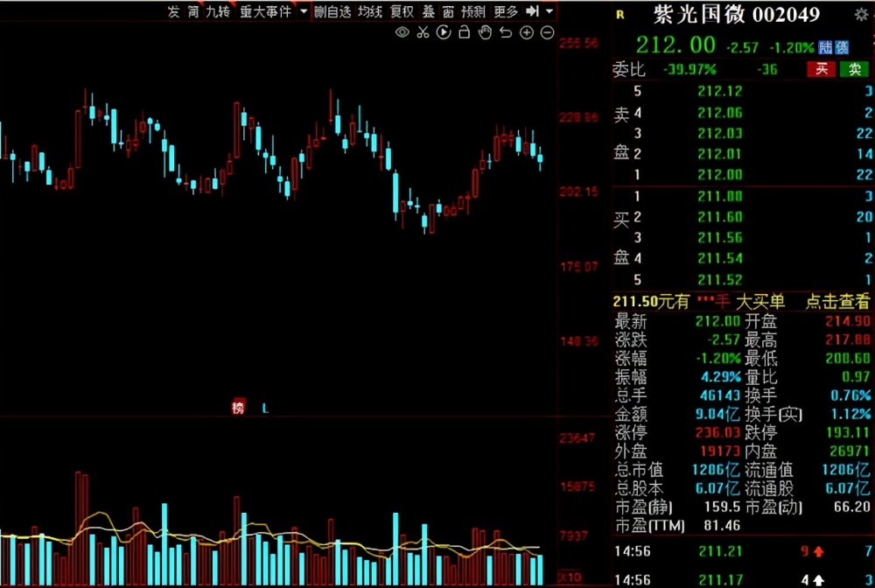875x588 pixels.
Task: Click the 内盘 value 26971
Action: pyautogui.click(x=849, y=451)
